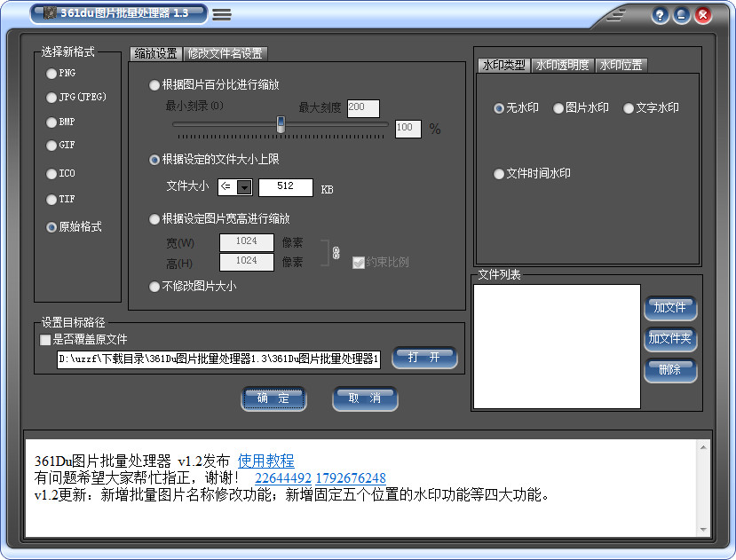Open the file size comparison dropdown

coord(243,187)
